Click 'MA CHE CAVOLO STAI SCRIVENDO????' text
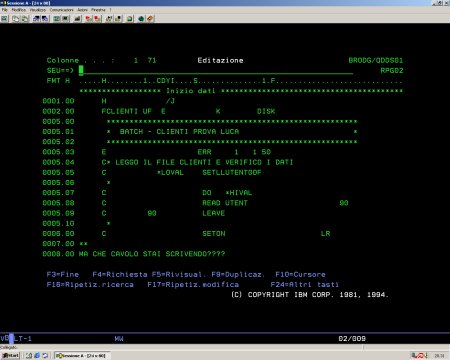Image resolution: width=450 pixels, height=360 pixels. tap(152, 254)
